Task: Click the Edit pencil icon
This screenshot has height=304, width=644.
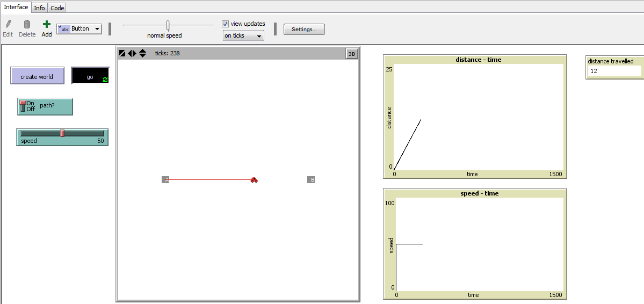Action: [x=8, y=25]
